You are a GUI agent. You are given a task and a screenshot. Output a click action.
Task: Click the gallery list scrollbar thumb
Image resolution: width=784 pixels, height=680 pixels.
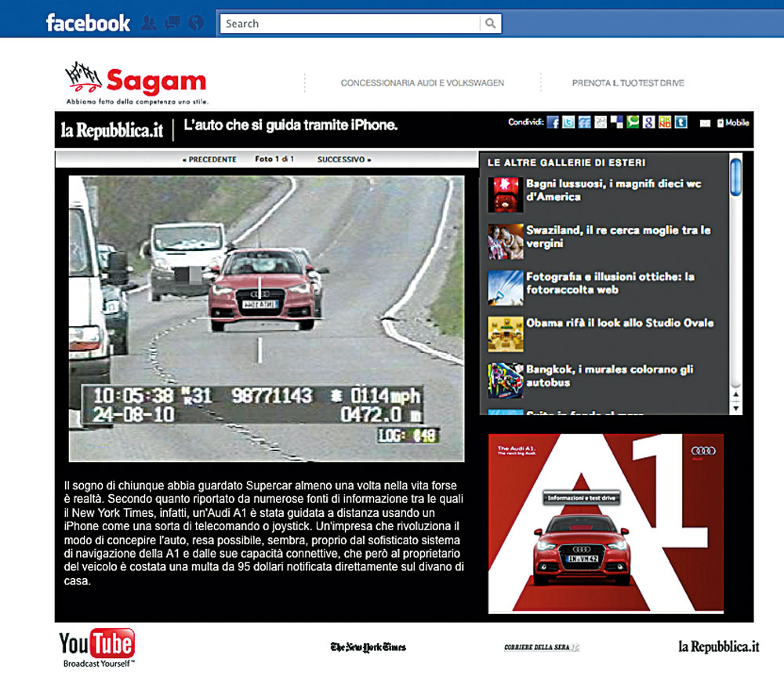point(735,177)
